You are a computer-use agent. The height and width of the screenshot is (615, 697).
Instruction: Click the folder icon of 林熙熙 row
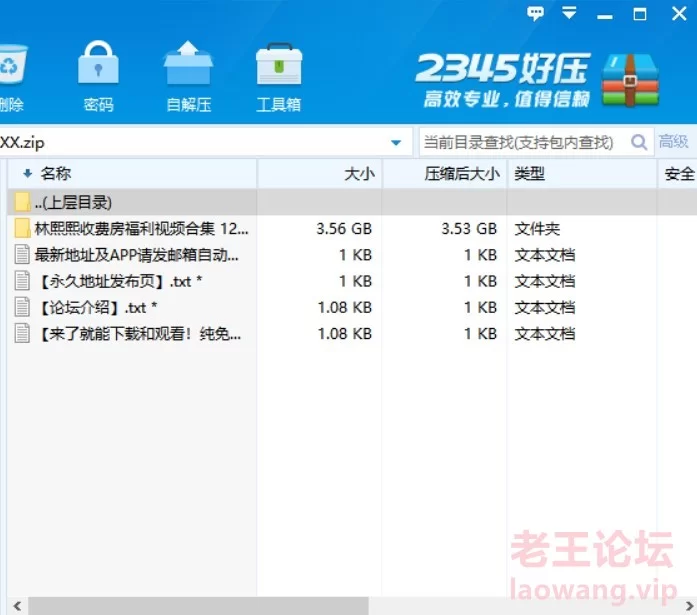click(x=22, y=228)
